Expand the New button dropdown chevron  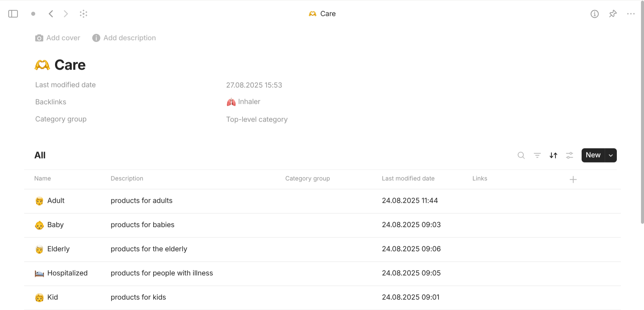click(610, 155)
